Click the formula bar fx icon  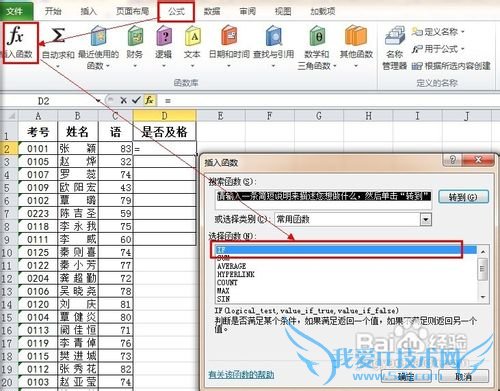point(149,100)
